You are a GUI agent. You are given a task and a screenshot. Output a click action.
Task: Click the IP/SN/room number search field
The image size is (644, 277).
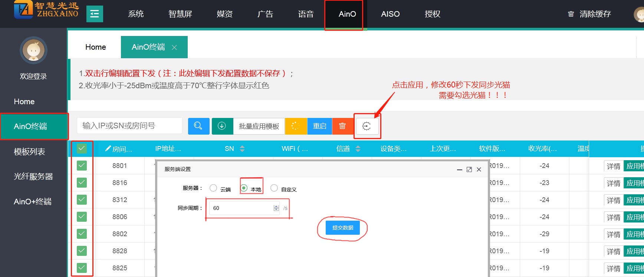coord(129,126)
